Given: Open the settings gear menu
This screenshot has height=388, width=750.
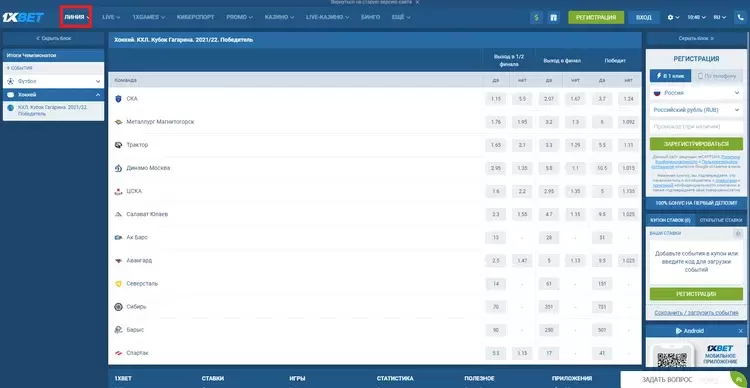Looking at the screenshot, I should (x=673, y=17).
